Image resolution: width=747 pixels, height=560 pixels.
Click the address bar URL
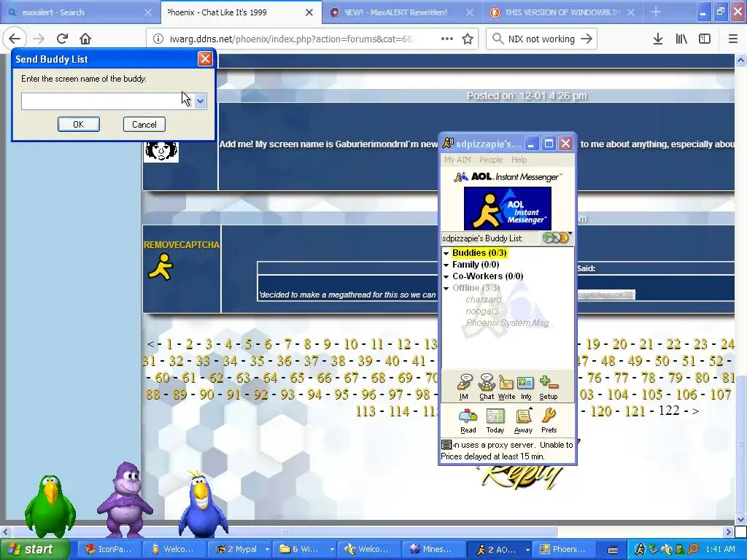291,39
